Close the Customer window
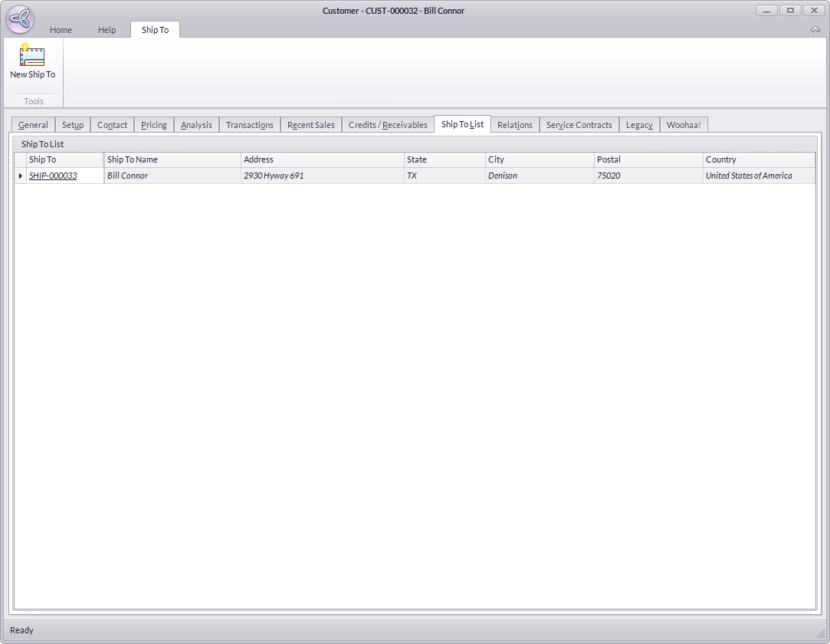Image resolution: width=830 pixels, height=644 pixels. (x=814, y=11)
